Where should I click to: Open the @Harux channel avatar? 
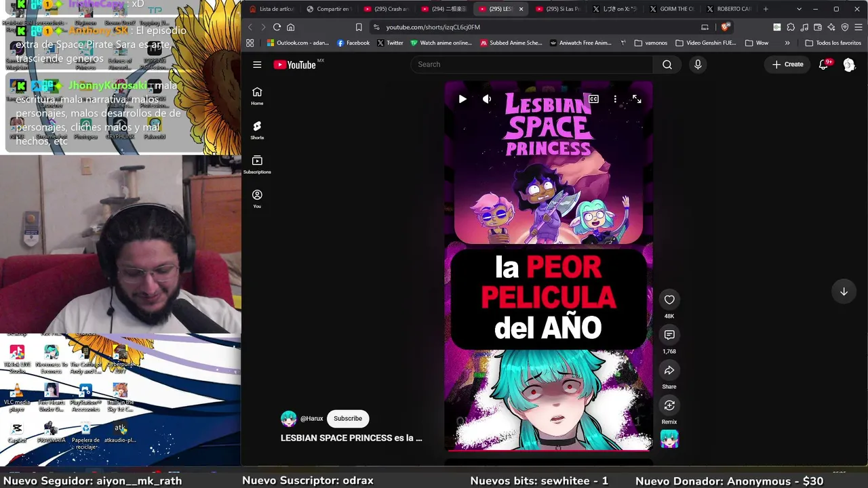[x=289, y=419]
